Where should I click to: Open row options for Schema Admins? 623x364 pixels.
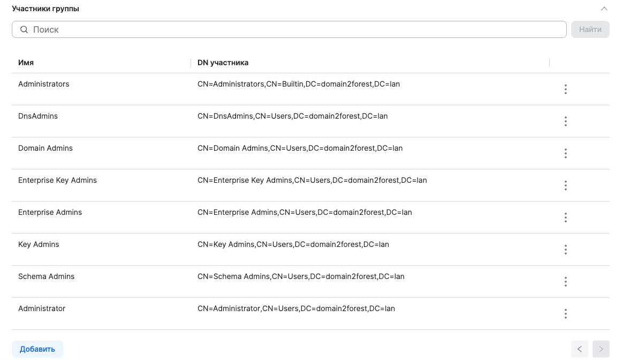[565, 282]
